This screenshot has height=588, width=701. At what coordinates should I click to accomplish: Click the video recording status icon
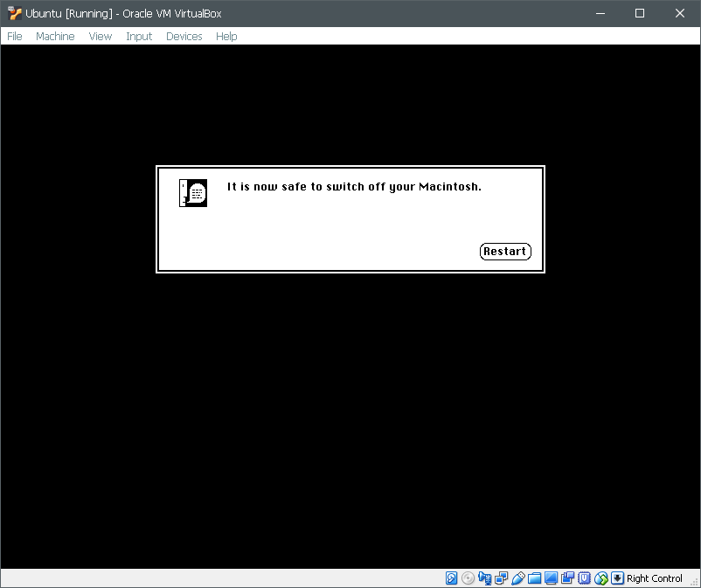(x=567, y=578)
